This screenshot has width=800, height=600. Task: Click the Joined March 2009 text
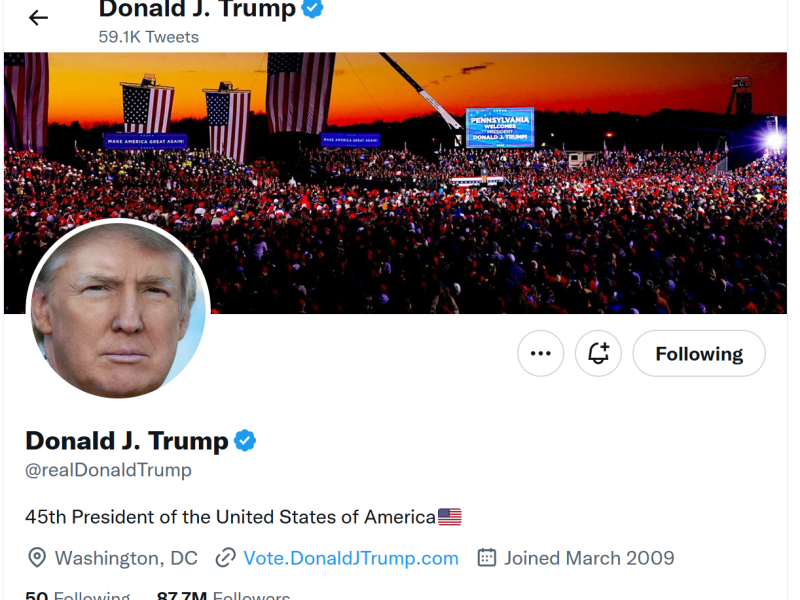tap(589, 558)
